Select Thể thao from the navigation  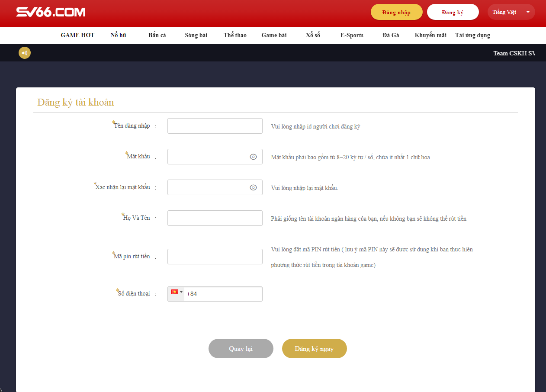[234, 35]
